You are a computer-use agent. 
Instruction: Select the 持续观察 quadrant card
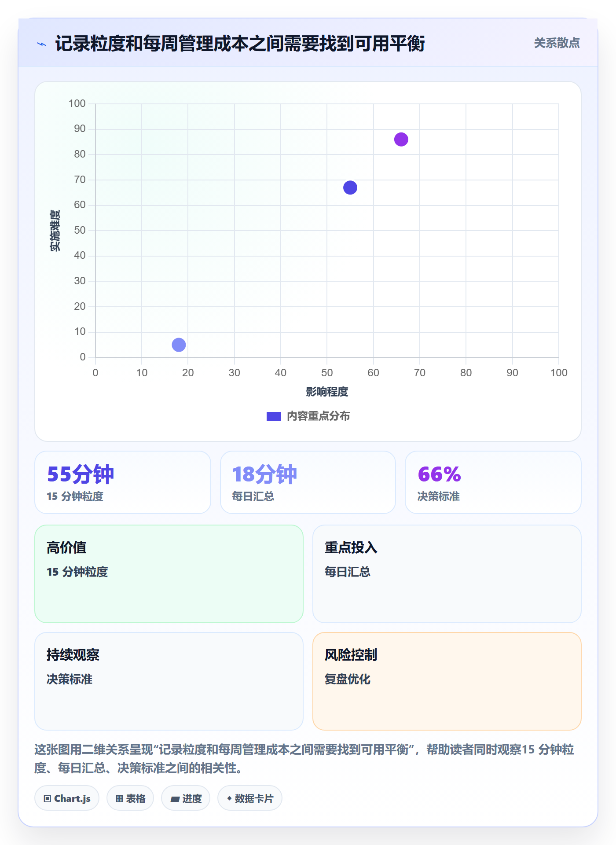[x=169, y=681]
